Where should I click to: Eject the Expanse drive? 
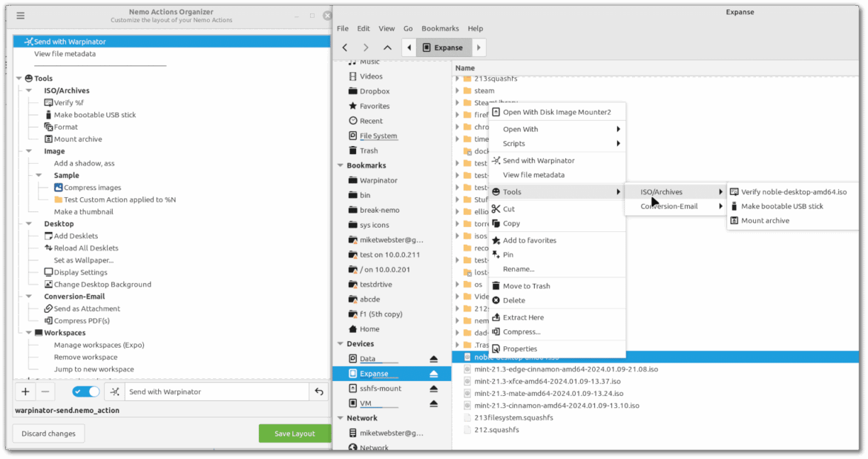[x=434, y=373]
